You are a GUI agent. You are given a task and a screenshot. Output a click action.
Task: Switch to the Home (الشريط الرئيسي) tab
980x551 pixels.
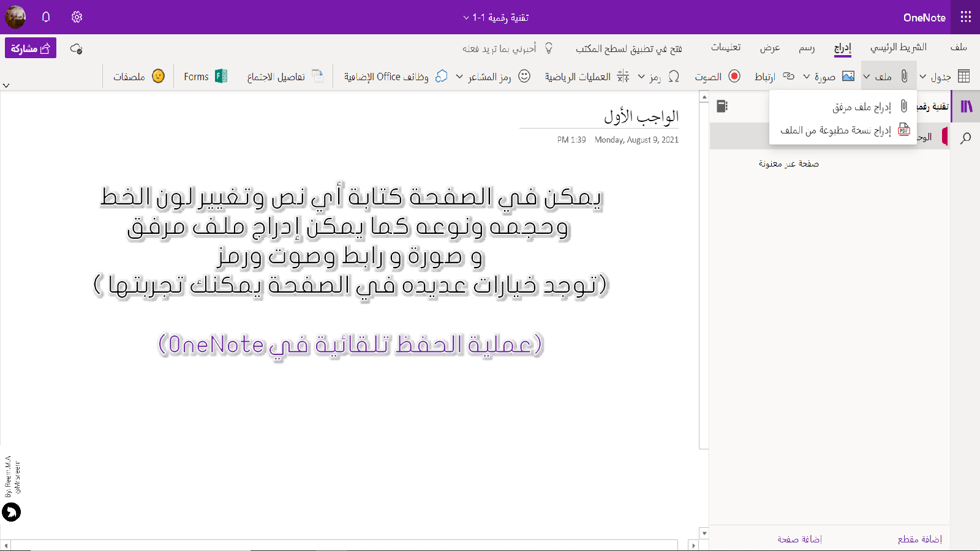click(898, 48)
